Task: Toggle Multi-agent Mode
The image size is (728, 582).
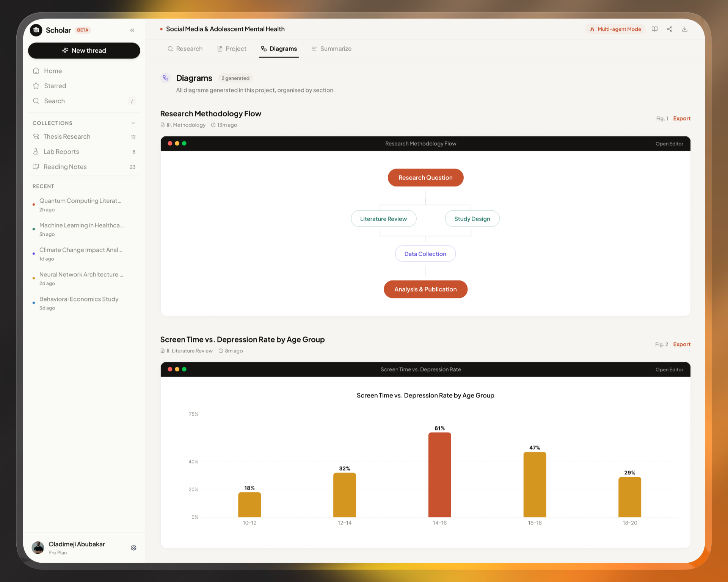Action: pos(615,29)
